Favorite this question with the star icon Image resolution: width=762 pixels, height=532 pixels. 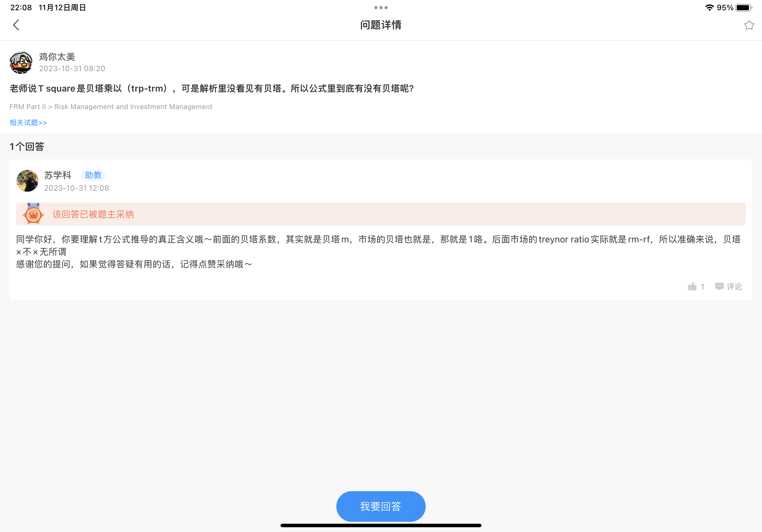tap(749, 25)
